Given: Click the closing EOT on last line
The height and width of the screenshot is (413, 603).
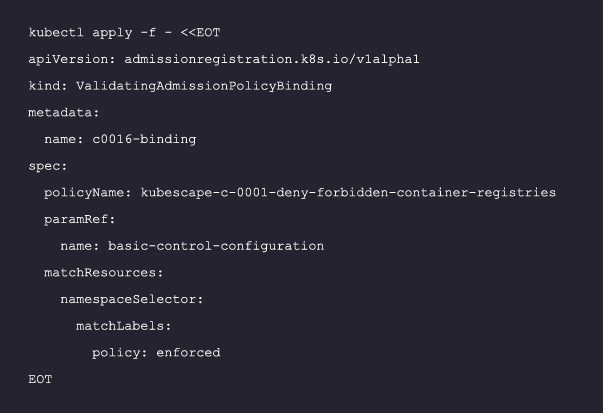Looking at the screenshot, I should point(40,379).
